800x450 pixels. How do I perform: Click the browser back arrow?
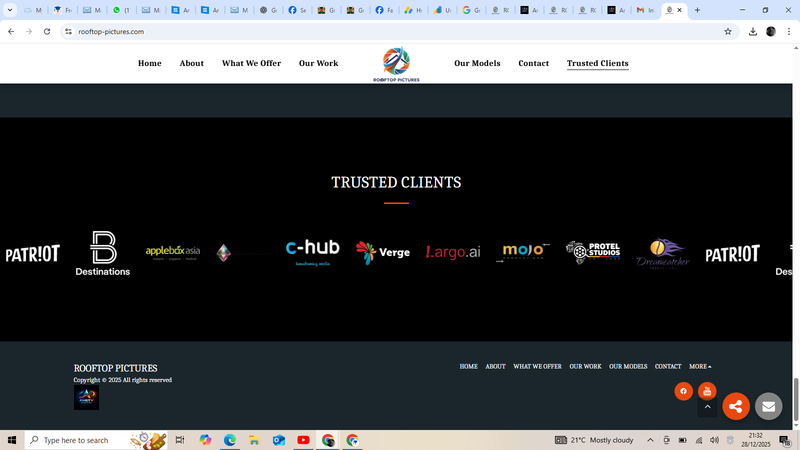[11, 32]
